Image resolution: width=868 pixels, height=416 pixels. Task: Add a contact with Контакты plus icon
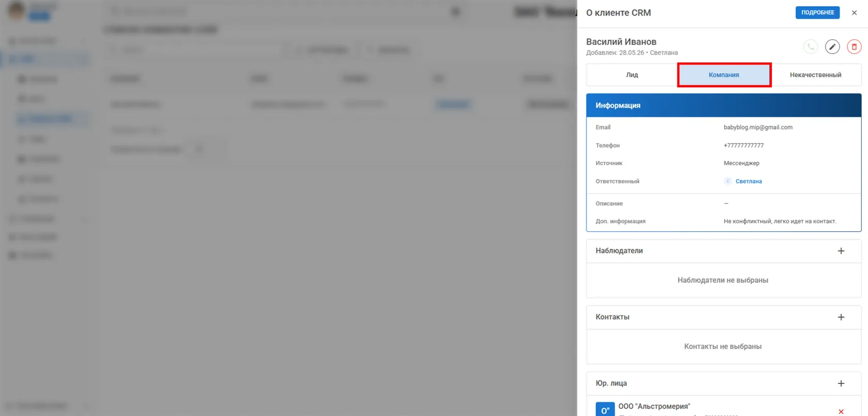841,317
